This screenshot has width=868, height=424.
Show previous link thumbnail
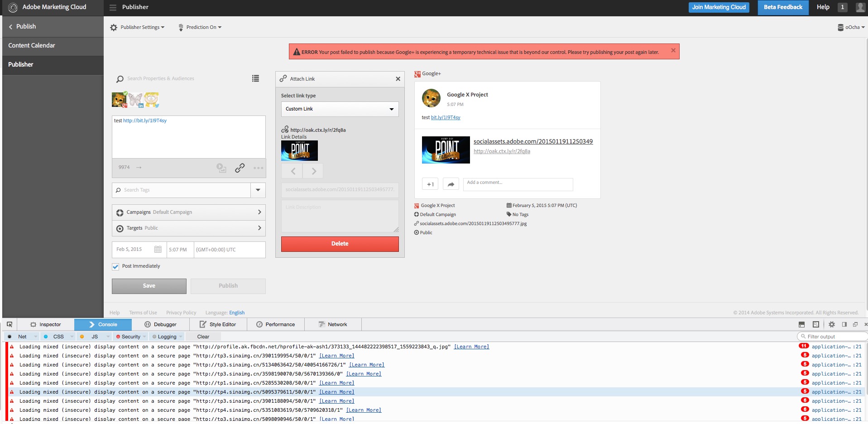(x=293, y=171)
